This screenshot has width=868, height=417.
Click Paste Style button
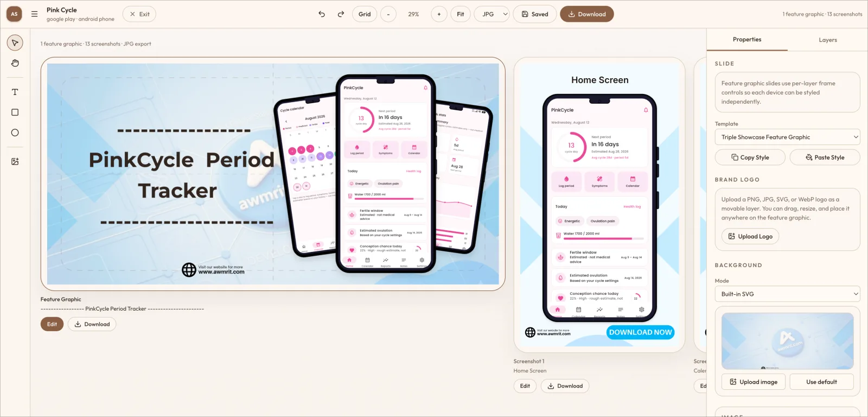click(x=825, y=157)
